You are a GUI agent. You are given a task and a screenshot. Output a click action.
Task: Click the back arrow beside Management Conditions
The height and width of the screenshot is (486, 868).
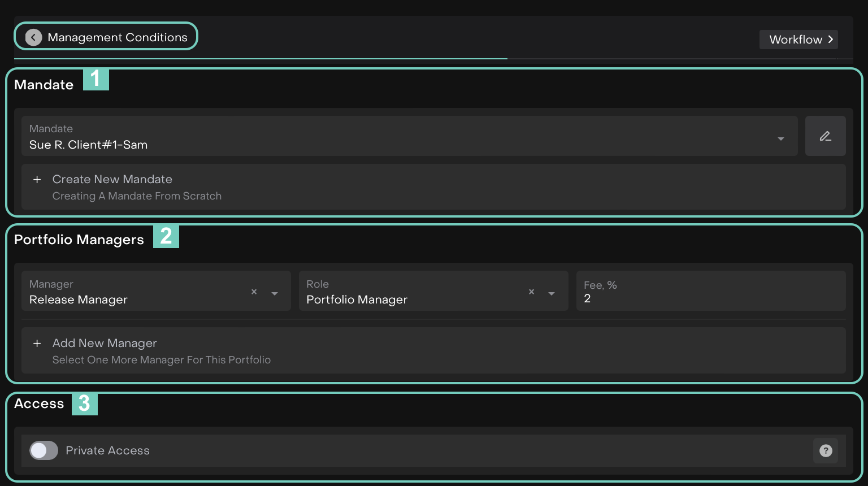click(34, 37)
